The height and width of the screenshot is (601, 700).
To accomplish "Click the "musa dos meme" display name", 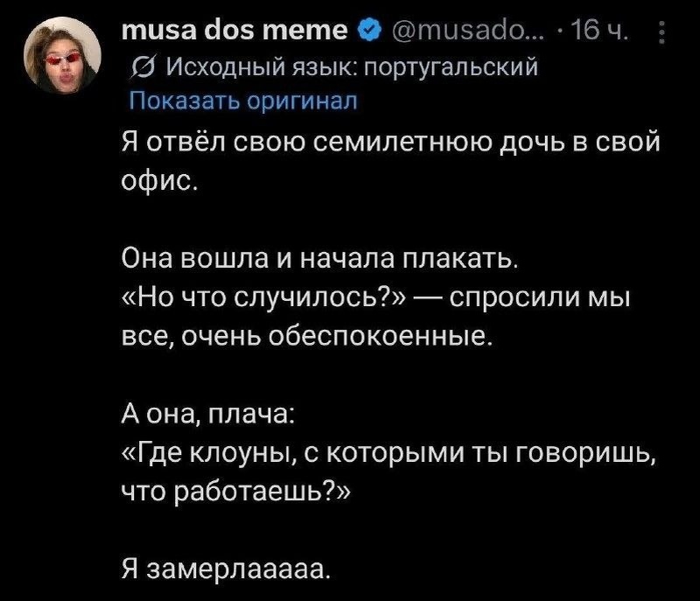I will point(234,31).
